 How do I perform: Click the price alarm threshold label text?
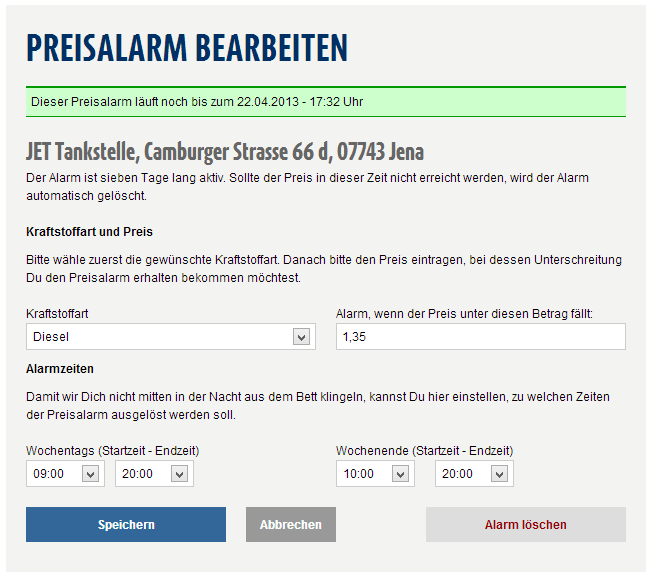click(464, 314)
